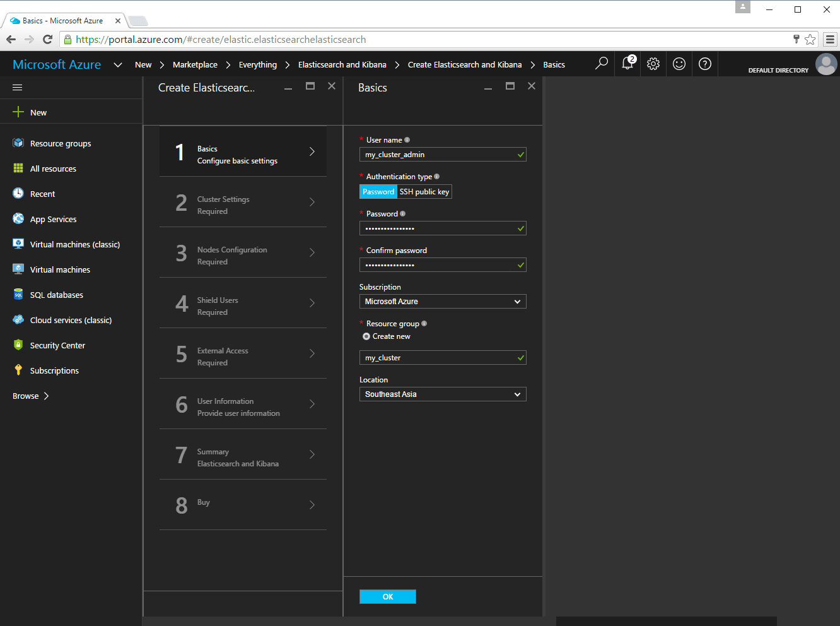Select Password authentication type
This screenshot has height=626, width=840.
pos(378,192)
